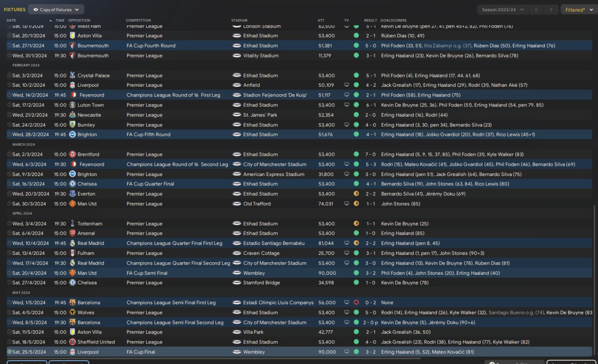
Task: Go to the previous season arrow
Action: tap(537, 9)
